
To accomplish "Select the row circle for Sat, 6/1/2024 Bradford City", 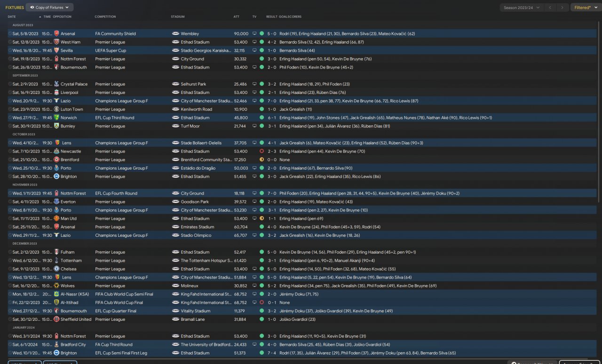I will point(10,345).
